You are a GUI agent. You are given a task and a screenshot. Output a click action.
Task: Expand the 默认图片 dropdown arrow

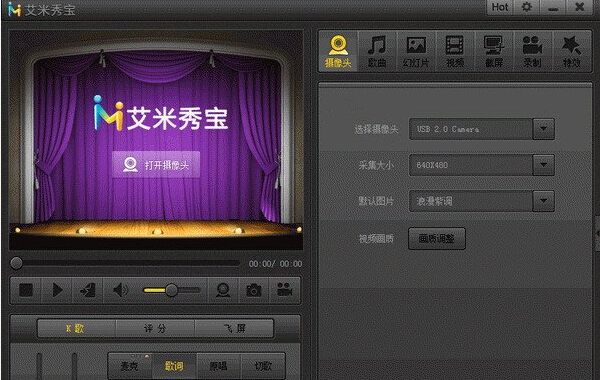[543, 201]
